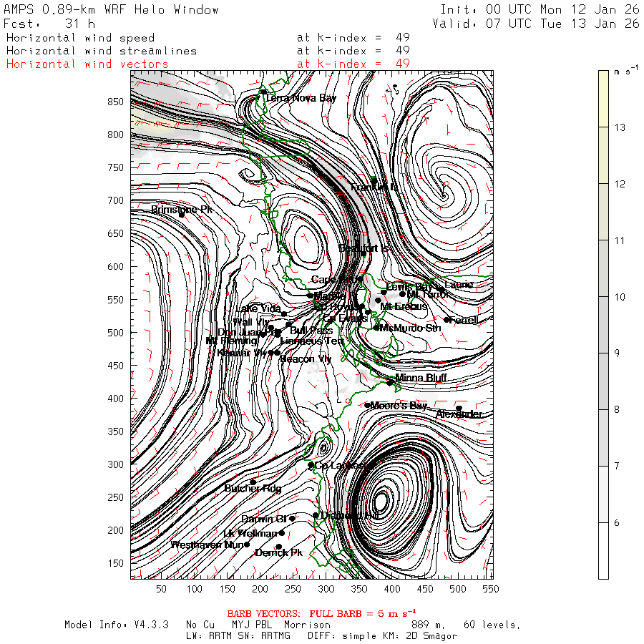Click the 13 m/s colorbar segment
The width and height of the screenshot is (644, 644).
603,99
